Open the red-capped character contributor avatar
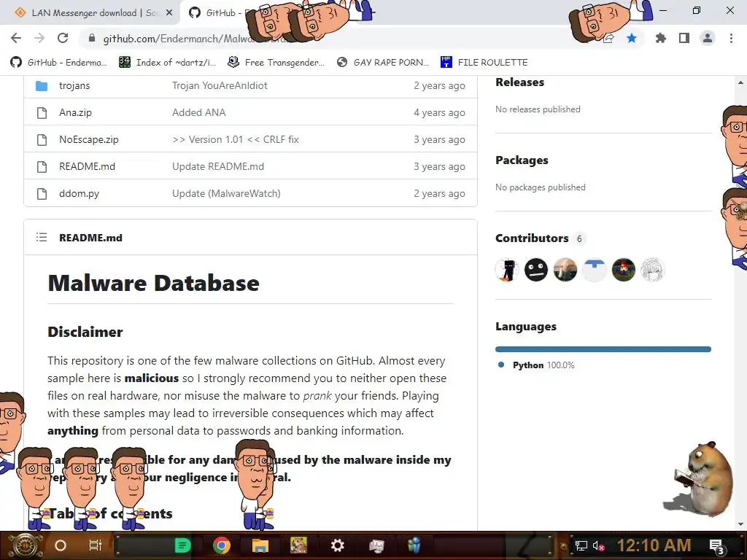The width and height of the screenshot is (747, 560). point(624,270)
